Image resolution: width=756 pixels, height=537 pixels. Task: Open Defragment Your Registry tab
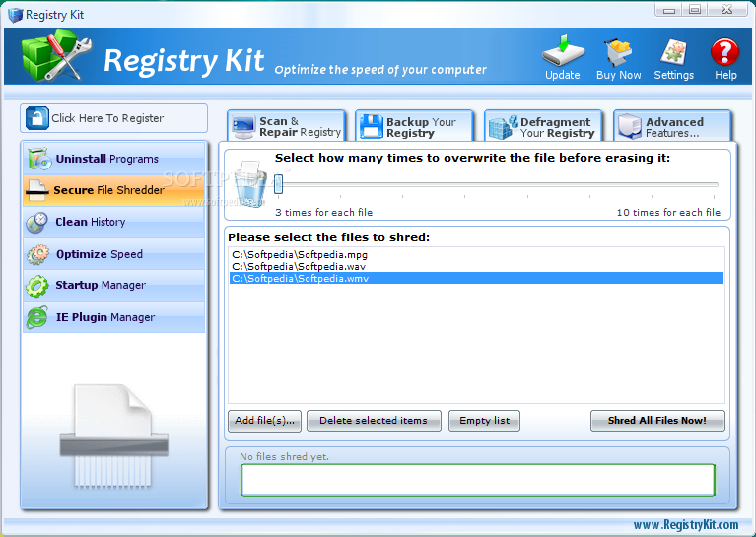543,126
